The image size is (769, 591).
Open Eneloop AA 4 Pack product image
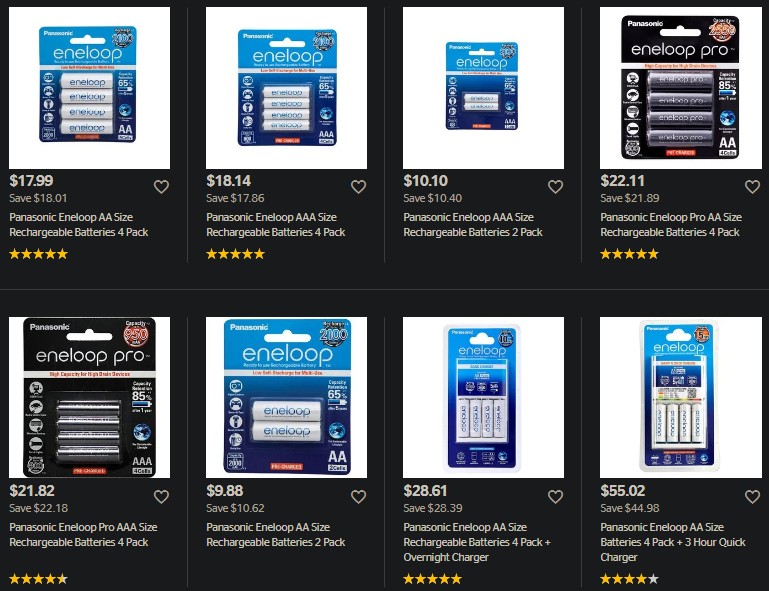(89, 88)
